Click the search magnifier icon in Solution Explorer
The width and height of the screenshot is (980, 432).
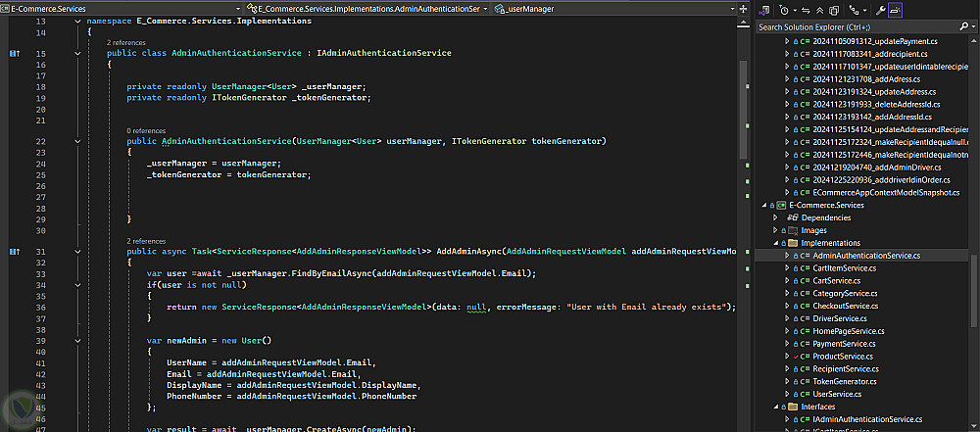(963, 26)
